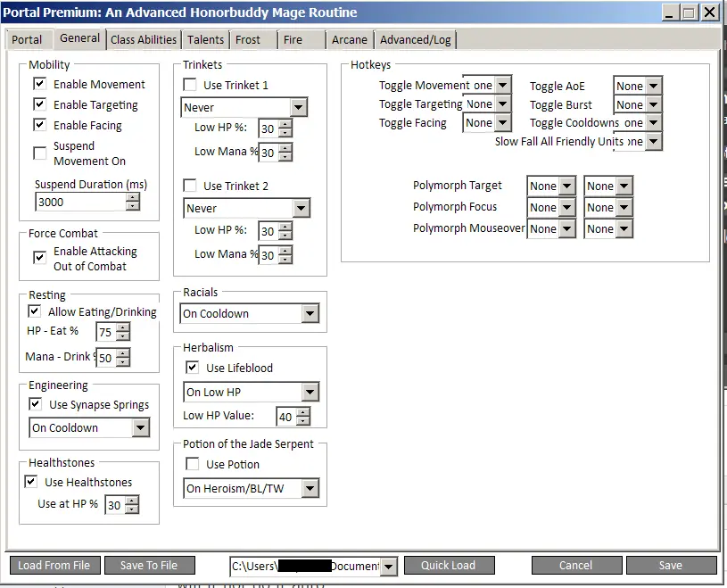Switch to the Portal tab

pyautogui.click(x=27, y=40)
